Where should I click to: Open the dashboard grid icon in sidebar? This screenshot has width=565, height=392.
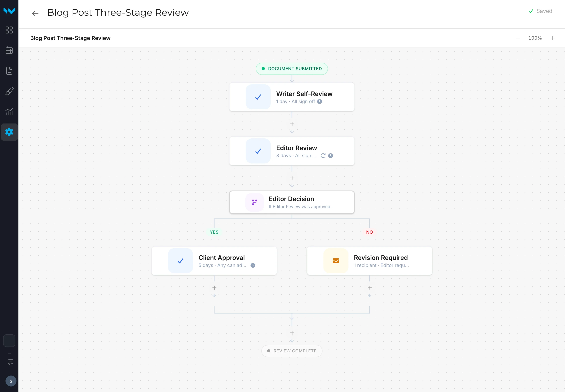coord(9,30)
